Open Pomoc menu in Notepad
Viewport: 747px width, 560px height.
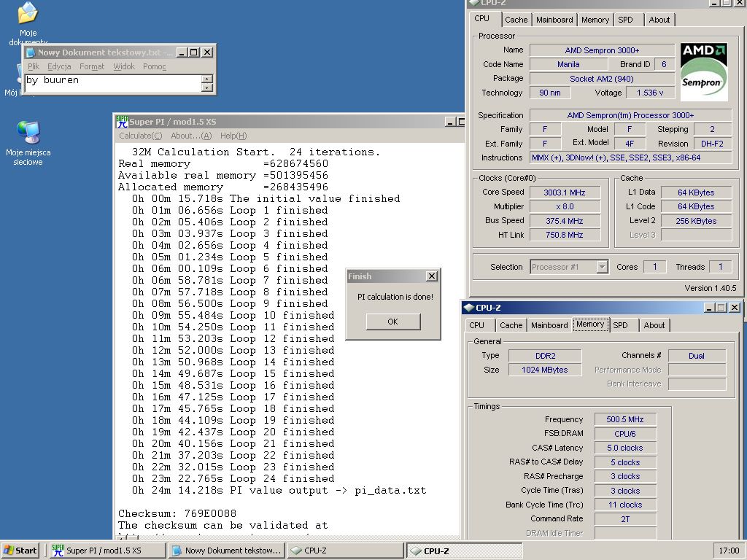click(x=155, y=66)
